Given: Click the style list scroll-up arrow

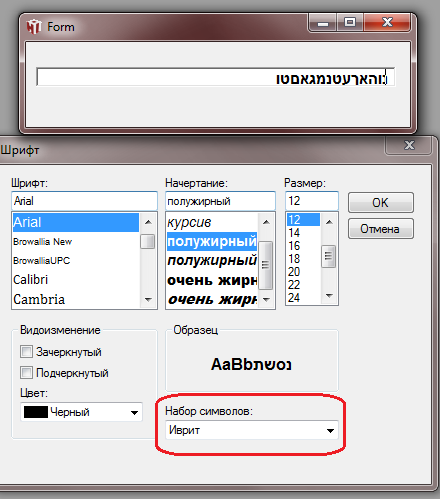Looking at the screenshot, I should click(x=266, y=222).
